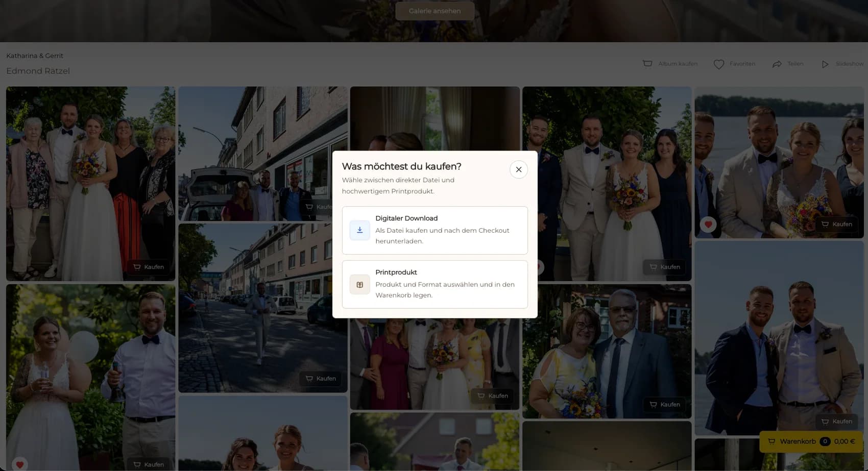Open Album kaufen via its cart icon

pos(647,64)
